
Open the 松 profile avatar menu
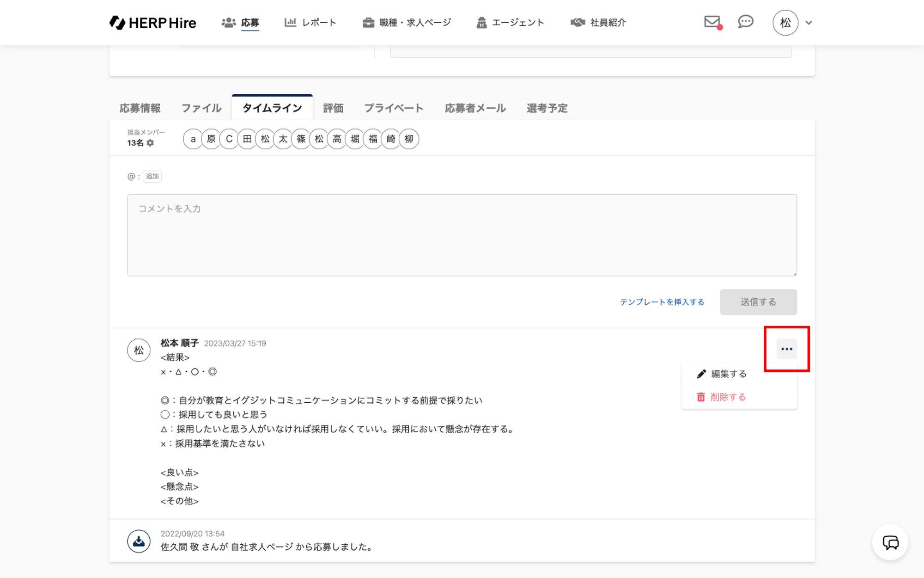(x=785, y=23)
